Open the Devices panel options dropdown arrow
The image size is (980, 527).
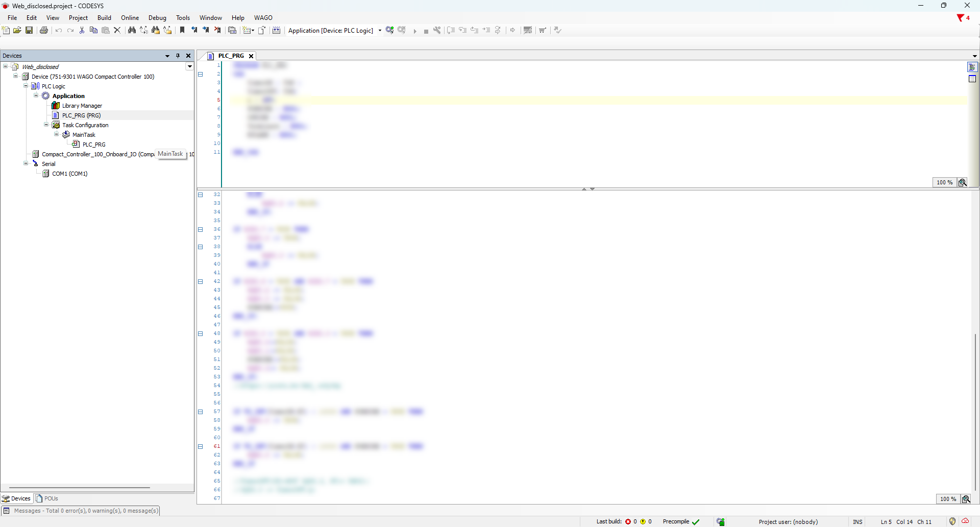pos(167,56)
